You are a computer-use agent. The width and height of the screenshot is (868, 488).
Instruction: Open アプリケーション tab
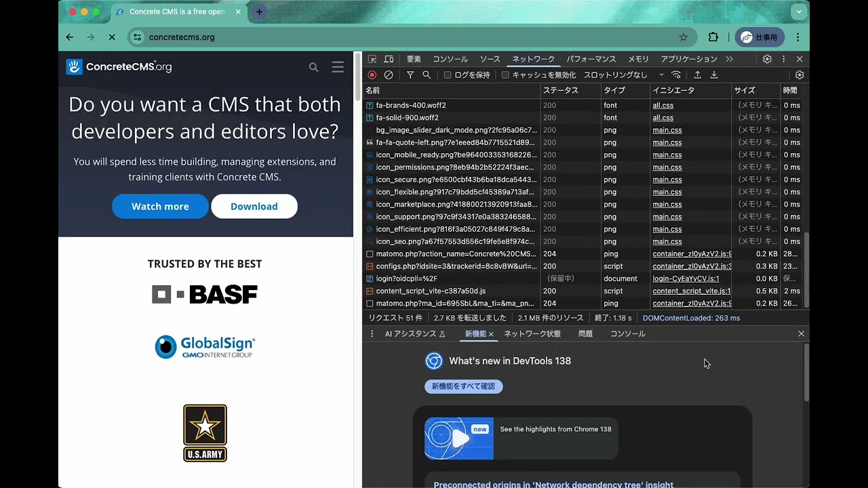coord(689,59)
